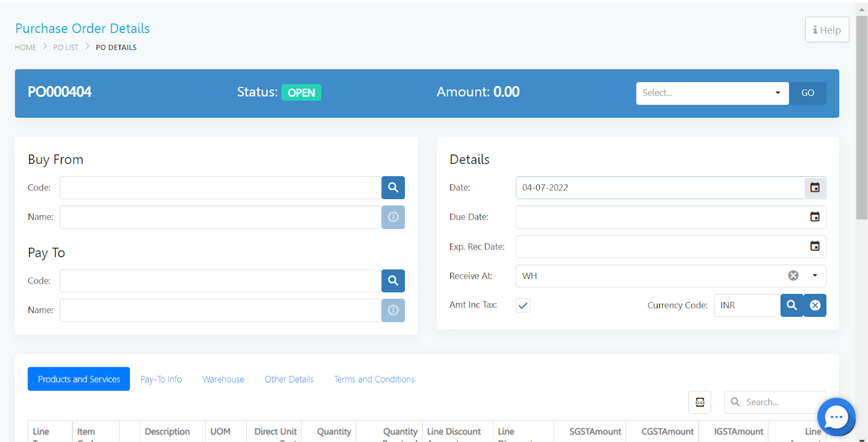
Task: Click the Direct Unit column header
Action: [x=276, y=432]
